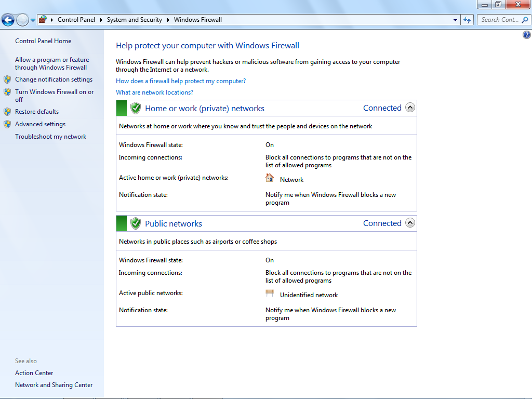This screenshot has width=532, height=399.
Task: Select System and Security in the breadcrumb
Action: [135, 20]
